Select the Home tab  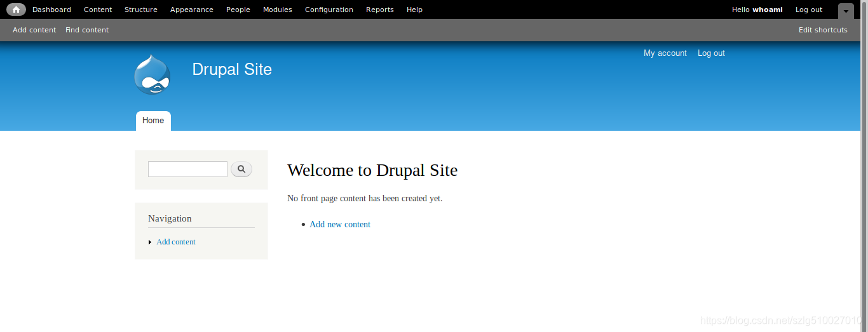pos(153,121)
